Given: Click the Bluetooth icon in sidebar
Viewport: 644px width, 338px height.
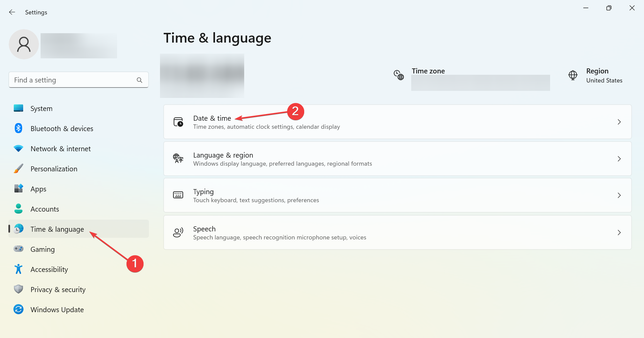Looking at the screenshot, I should pyautogui.click(x=18, y=128).
